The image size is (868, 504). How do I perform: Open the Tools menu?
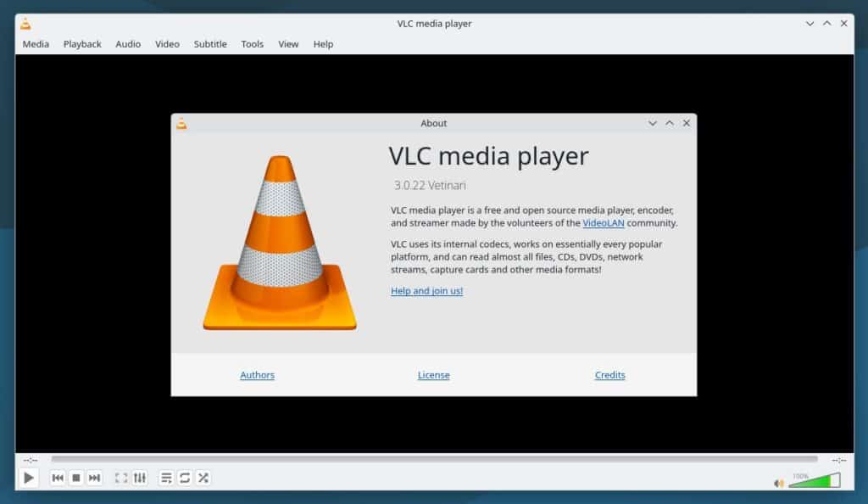coord(252,44)
